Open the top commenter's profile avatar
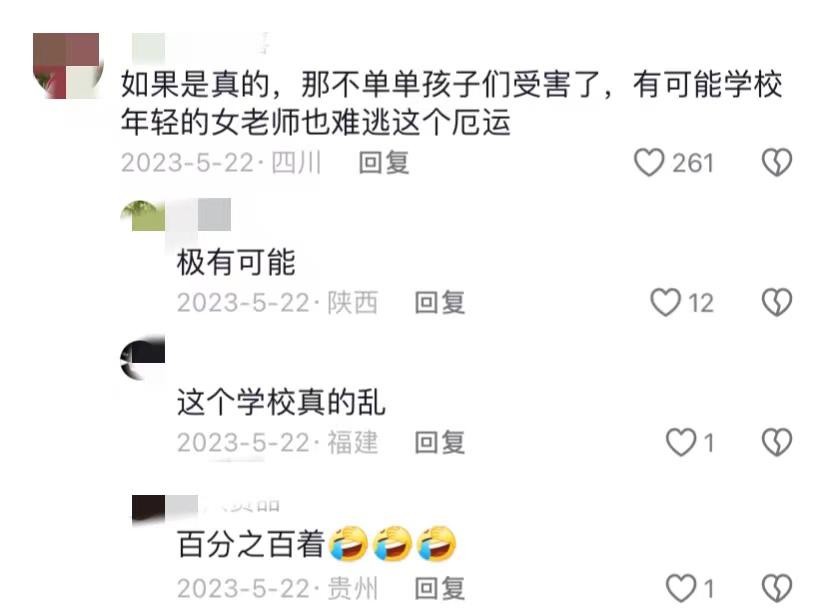Screen dimensions: 827x608 (x=66, y=66)
